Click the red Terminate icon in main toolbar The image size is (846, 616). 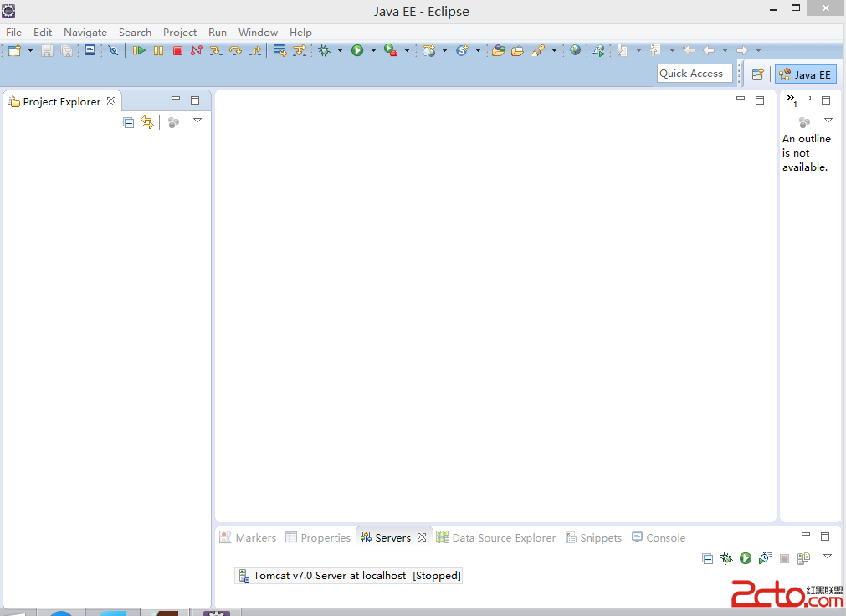coord(177,51)
